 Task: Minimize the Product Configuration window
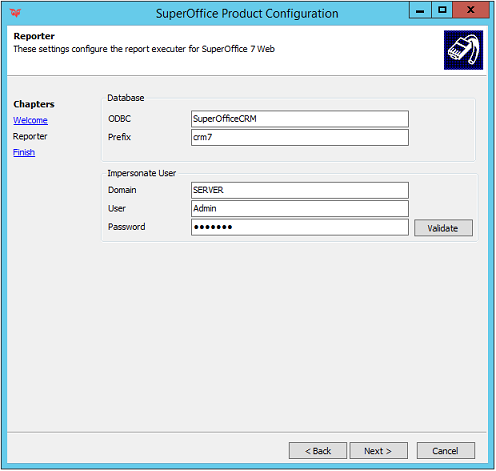420,10
